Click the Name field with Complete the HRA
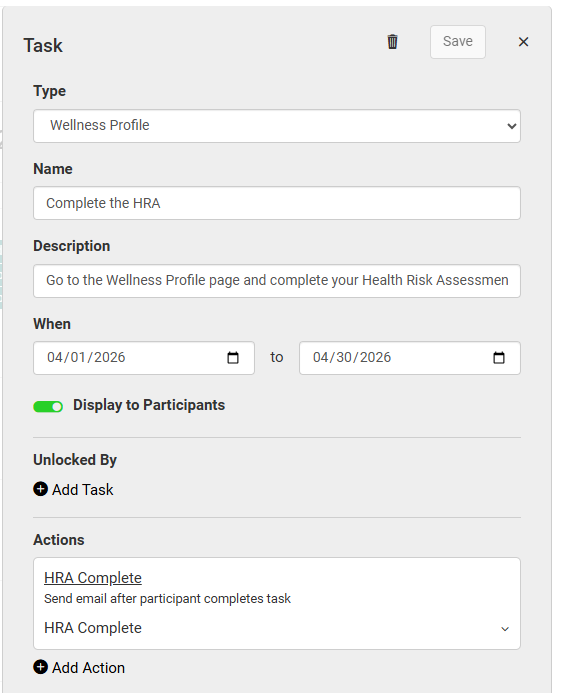Viewport: 566px width, 693px height. 277,203
